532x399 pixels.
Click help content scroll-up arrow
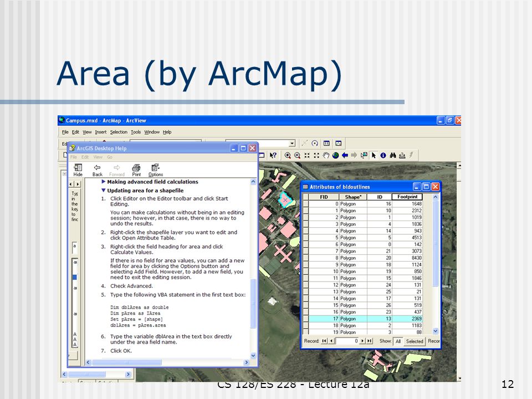point(253,182)
